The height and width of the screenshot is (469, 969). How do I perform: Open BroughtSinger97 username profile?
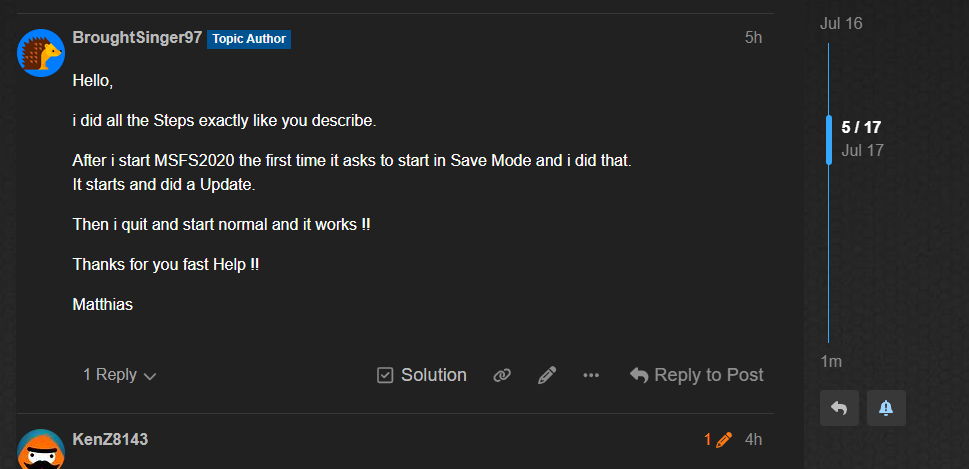(x=137, y=38)
